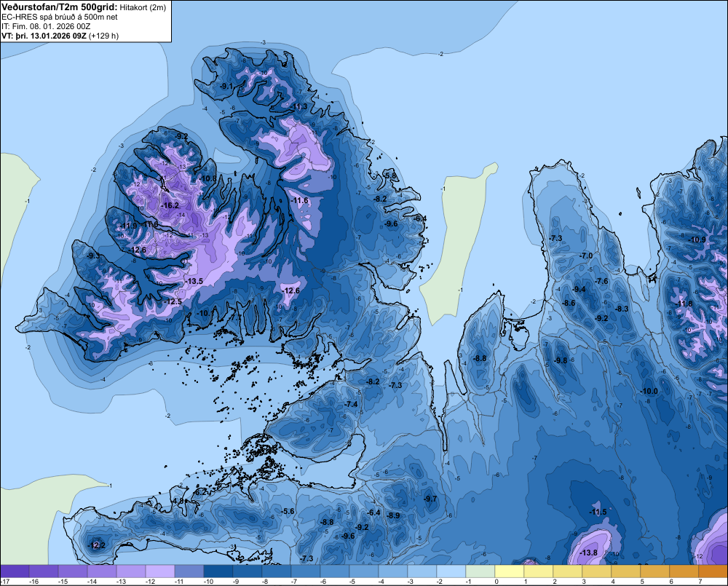Click the -5.6 temperature value
728x586 pixels.
pyautogui.click(x=288, y=511)
